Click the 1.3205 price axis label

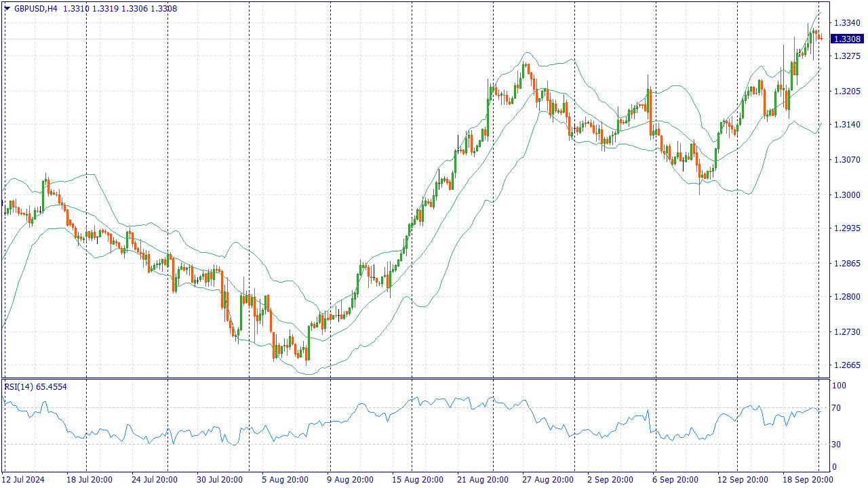pos(847,91)
